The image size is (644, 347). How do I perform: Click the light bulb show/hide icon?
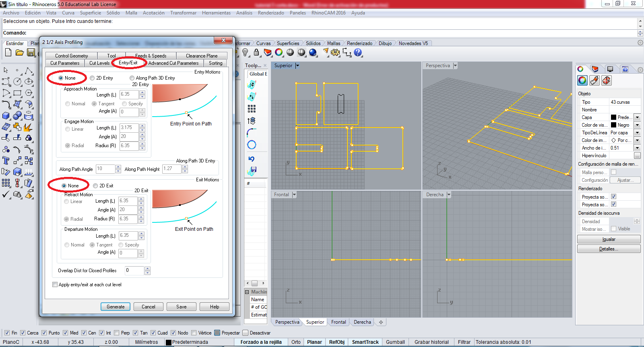[x=245, y=52]
